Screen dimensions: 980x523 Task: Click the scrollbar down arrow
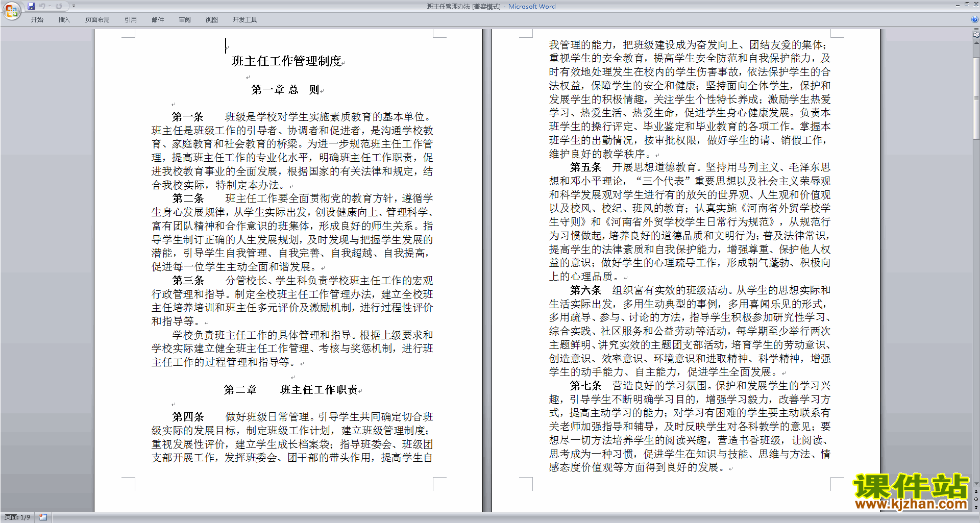[976, 483]
